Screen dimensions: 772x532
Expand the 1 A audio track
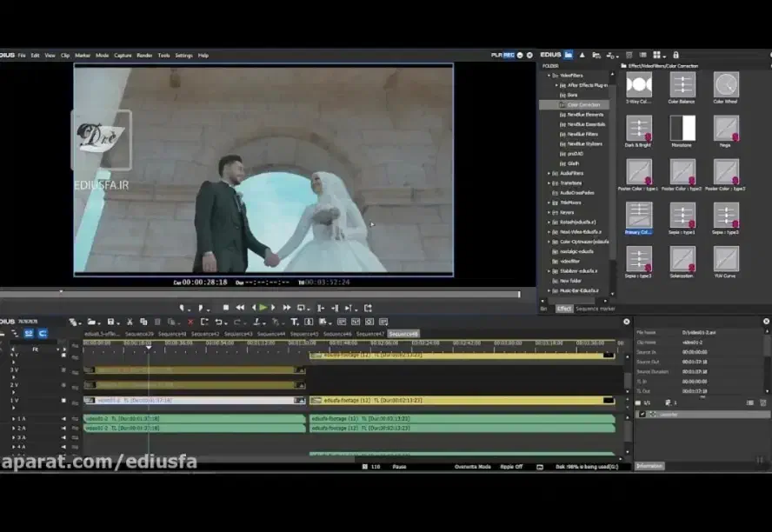coord(13,419)
